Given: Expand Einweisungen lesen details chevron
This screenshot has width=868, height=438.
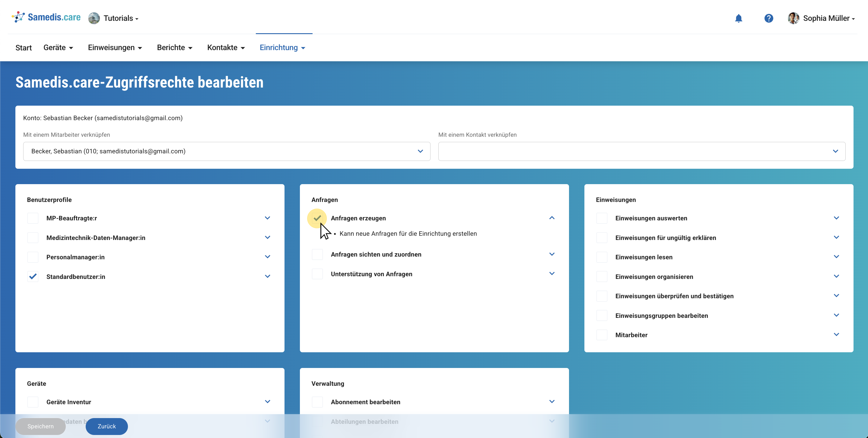Looking at the screenshot, I should [x=836, y=257].
